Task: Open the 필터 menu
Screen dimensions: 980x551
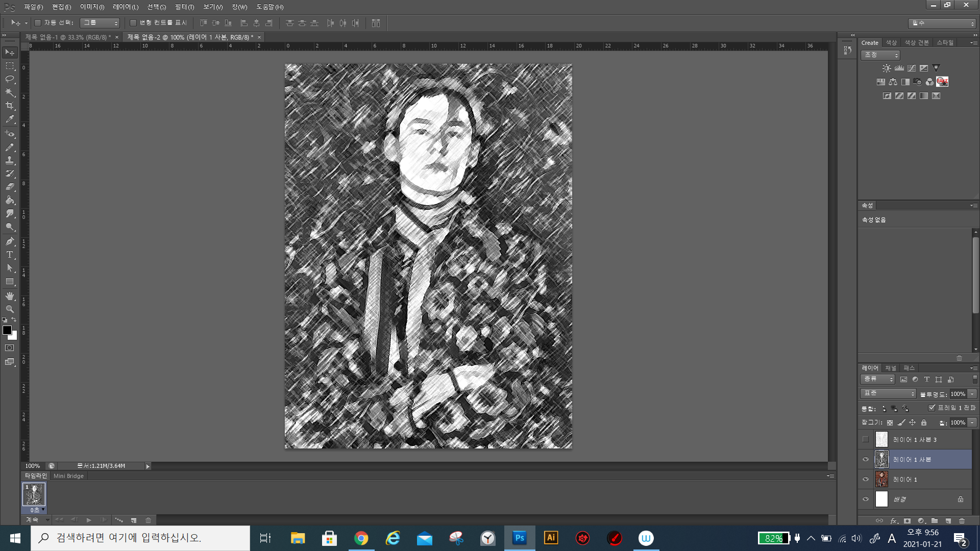Action: (x=184, y=7)
